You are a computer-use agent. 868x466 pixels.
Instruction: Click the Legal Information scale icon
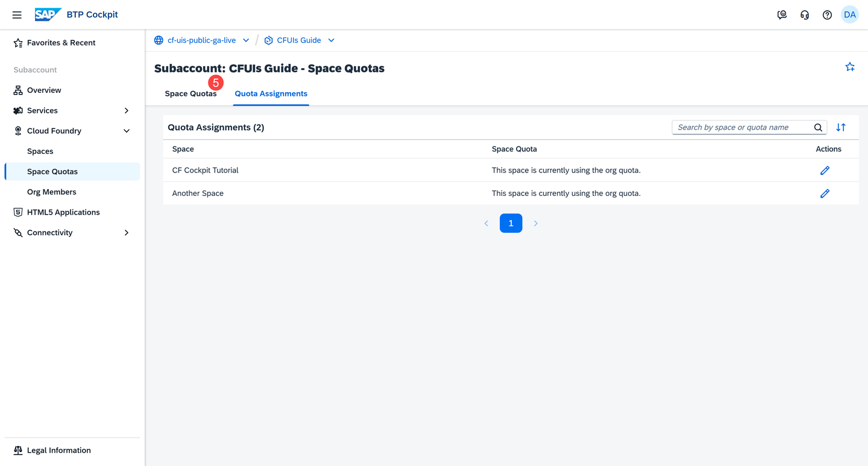18,450
